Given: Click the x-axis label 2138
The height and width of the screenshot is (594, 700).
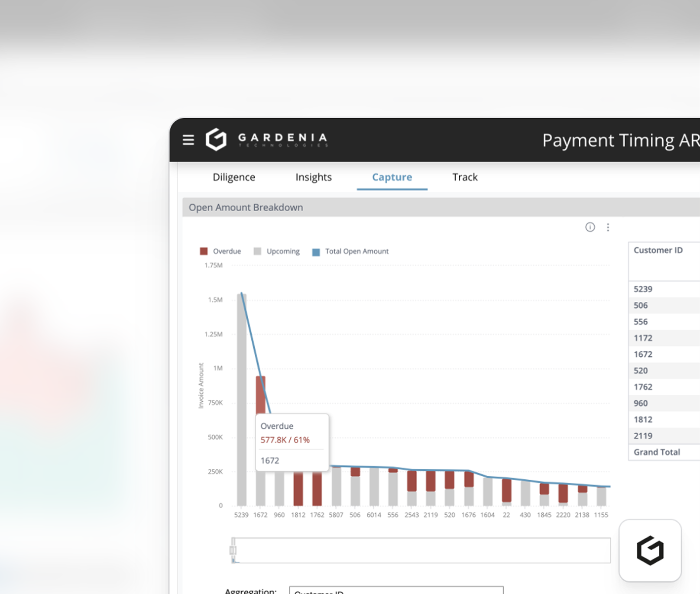Looking at the screenshot, I should coord(582,515).
